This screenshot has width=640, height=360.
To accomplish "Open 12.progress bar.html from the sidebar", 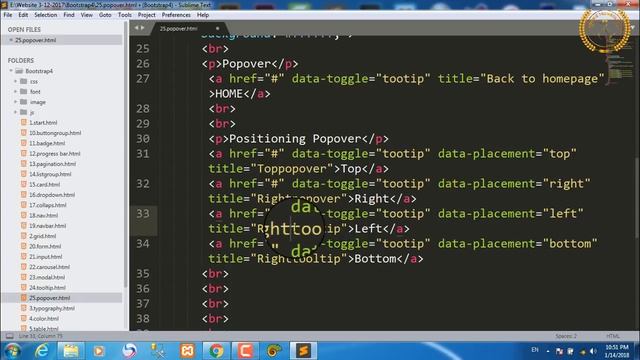I will coord(55,153).
